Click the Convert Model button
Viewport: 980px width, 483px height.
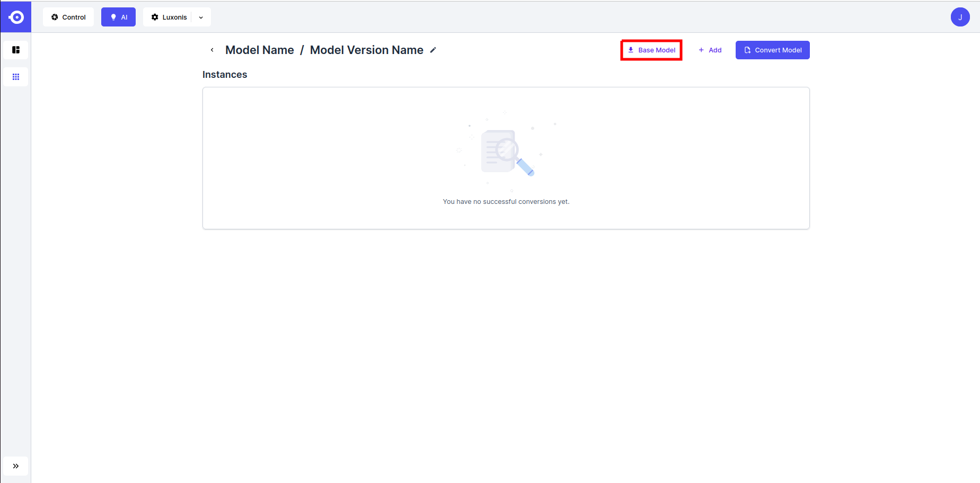click(772, 50)
